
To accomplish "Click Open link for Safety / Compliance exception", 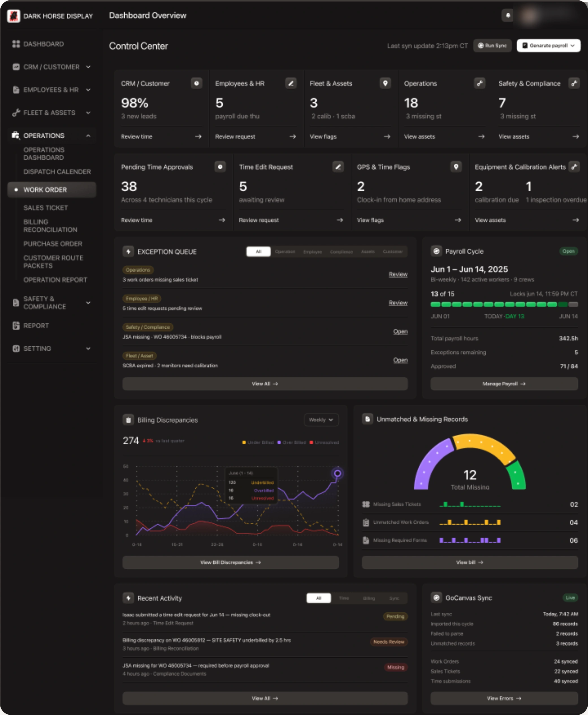I will 400,331.
